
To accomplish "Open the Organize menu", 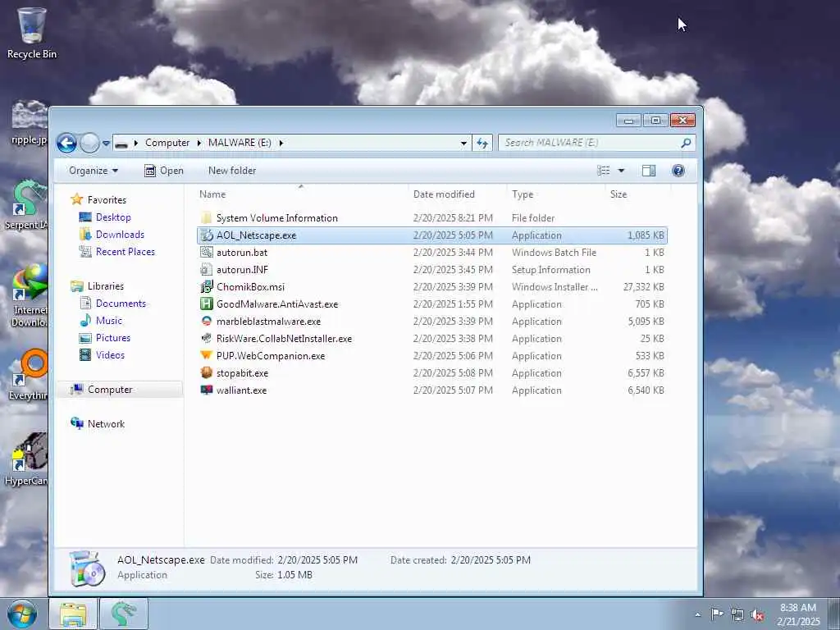I will point(94,171).
